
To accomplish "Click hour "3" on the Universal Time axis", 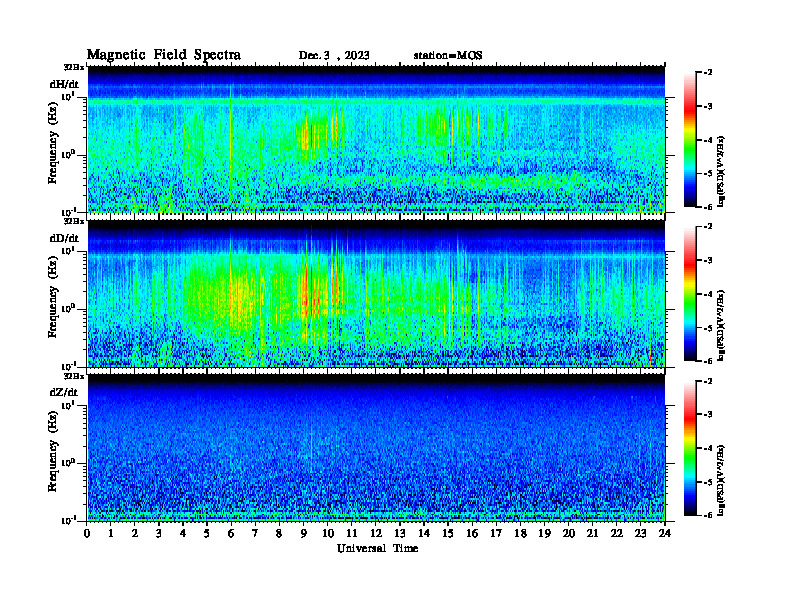I will click(159, 534).
